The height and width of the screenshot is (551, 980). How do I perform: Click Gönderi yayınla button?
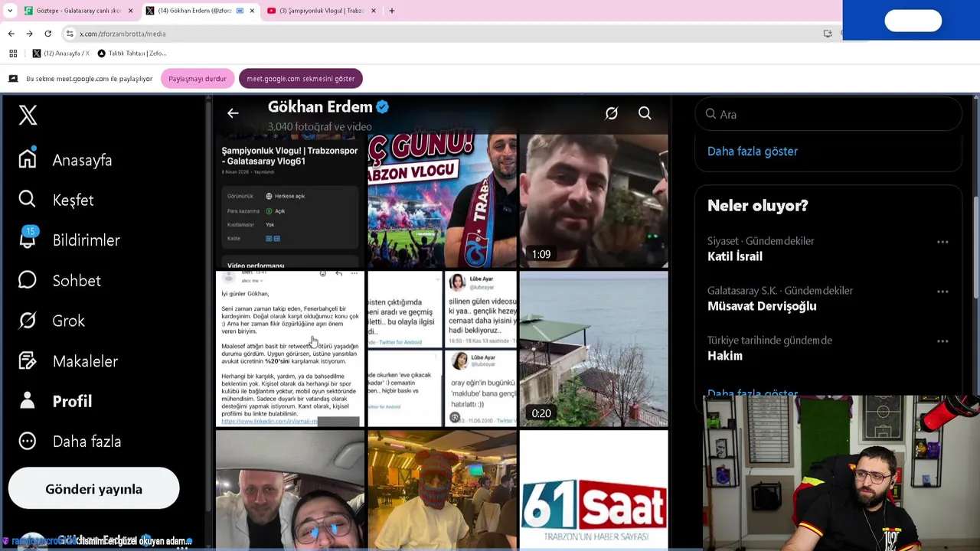(x=93, y=489)
